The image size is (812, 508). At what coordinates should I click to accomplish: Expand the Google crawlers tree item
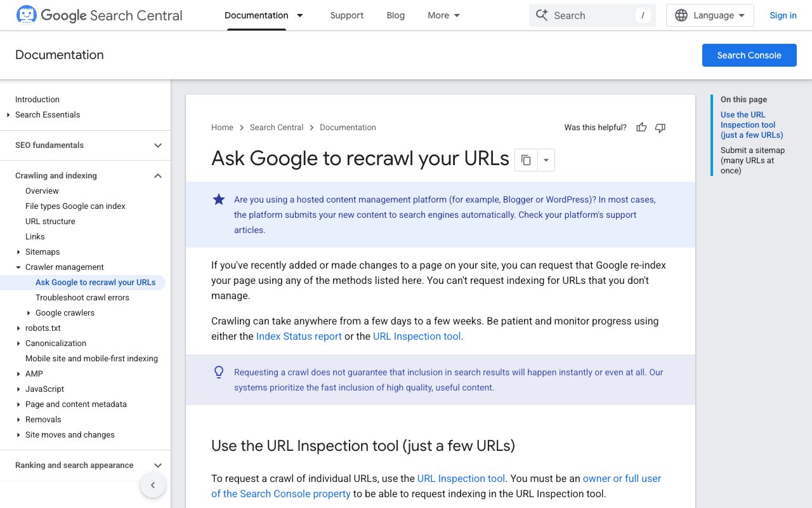[x=29, y=313]
